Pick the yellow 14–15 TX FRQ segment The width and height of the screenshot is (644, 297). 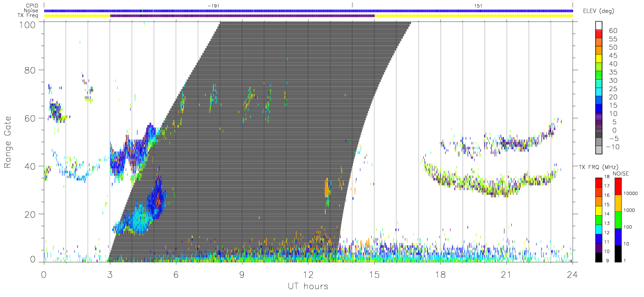click(599, 211)
